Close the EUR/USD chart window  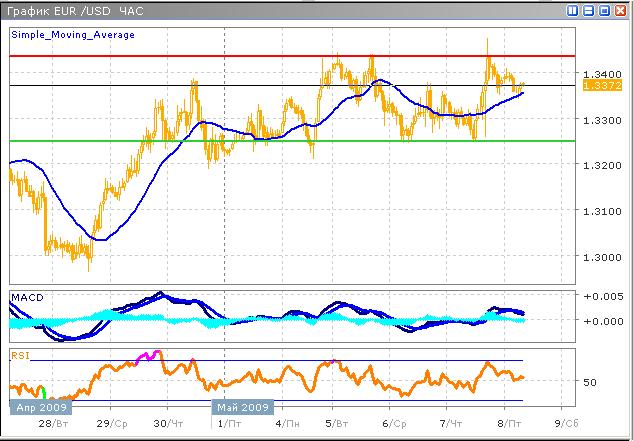point(620,10)
